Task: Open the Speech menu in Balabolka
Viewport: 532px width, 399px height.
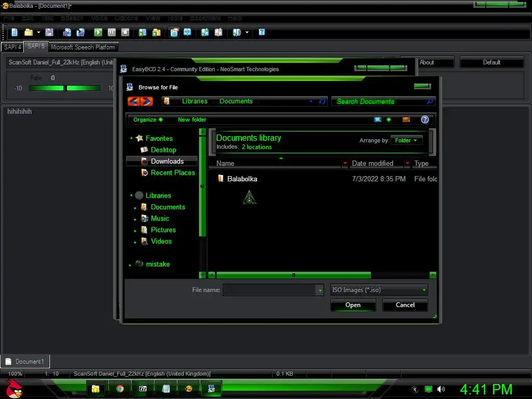Action: point(72,18)
